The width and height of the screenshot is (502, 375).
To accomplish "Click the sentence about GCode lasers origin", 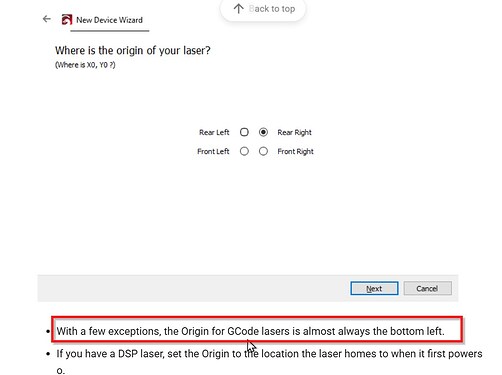I will click(251, 331).
